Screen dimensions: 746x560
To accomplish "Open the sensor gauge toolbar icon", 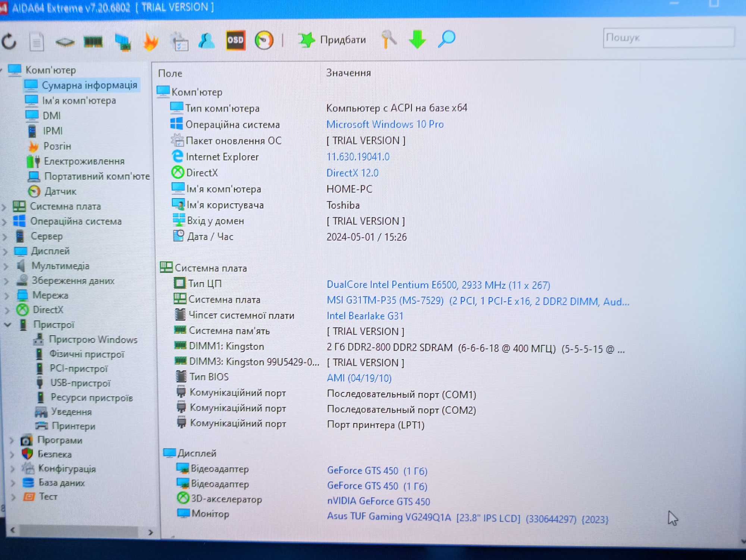I will click(x=264, y=40).
